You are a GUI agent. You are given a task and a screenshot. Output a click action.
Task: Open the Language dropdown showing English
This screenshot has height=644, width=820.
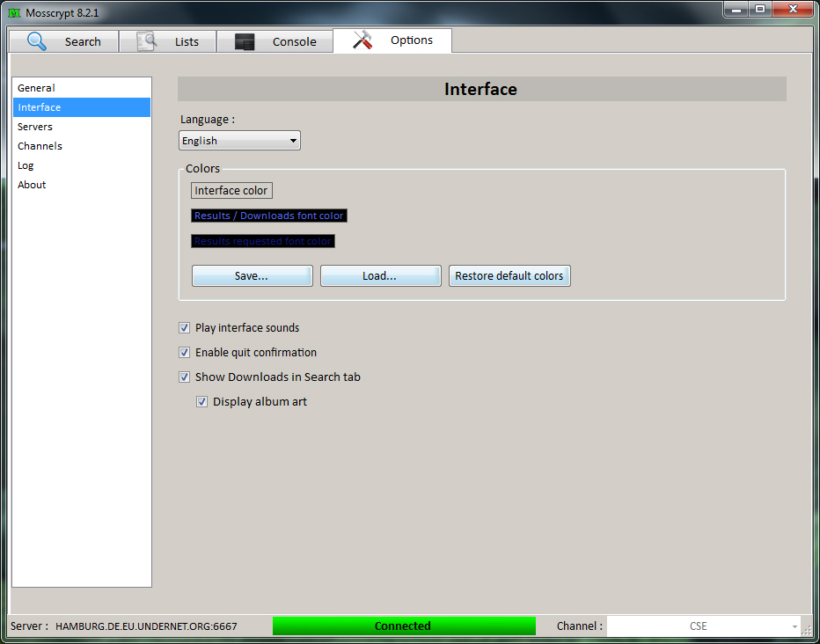239,141
